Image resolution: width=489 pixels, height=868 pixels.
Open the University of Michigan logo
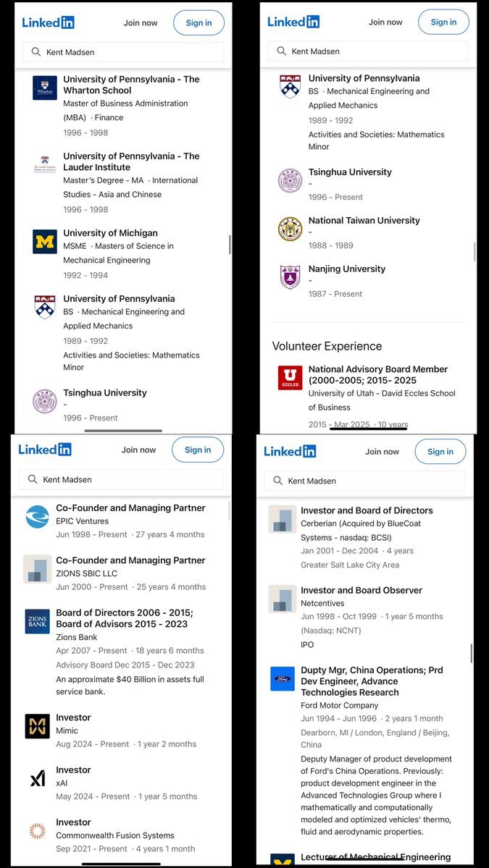pyautogui.click(x=45, y=242)
